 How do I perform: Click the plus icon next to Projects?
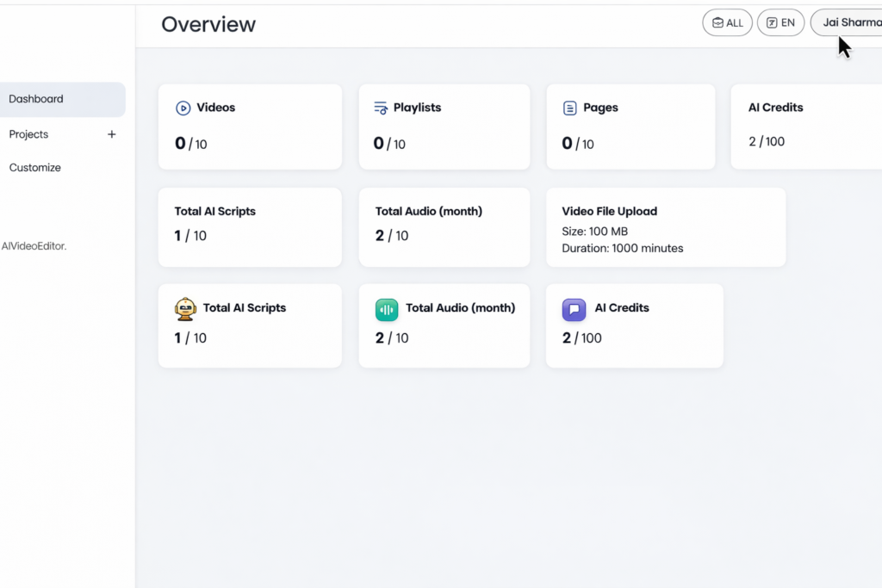(x=111, y=134)
